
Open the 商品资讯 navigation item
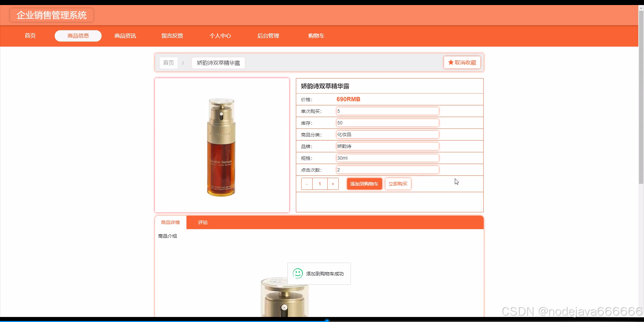pos(125,36)
